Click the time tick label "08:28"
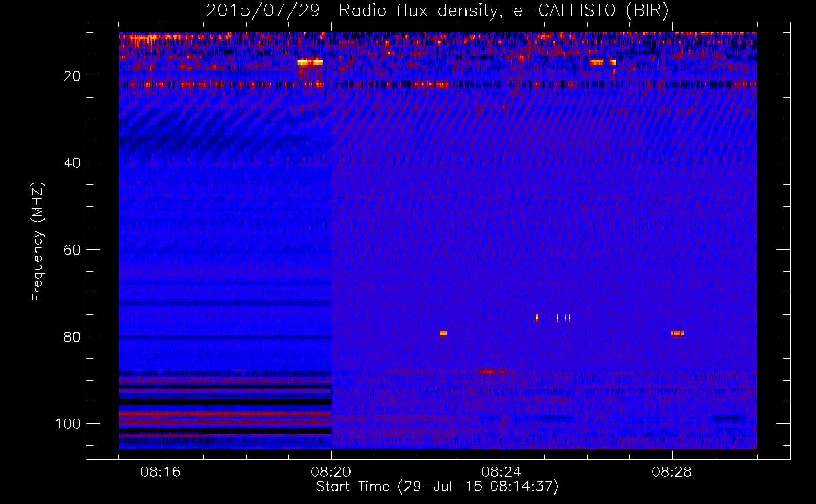This screenshot has height=504, width=816. pos(672,472)
